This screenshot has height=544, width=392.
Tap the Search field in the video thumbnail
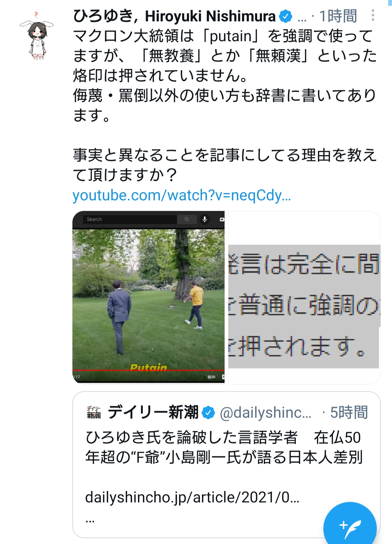coord(130,219)
